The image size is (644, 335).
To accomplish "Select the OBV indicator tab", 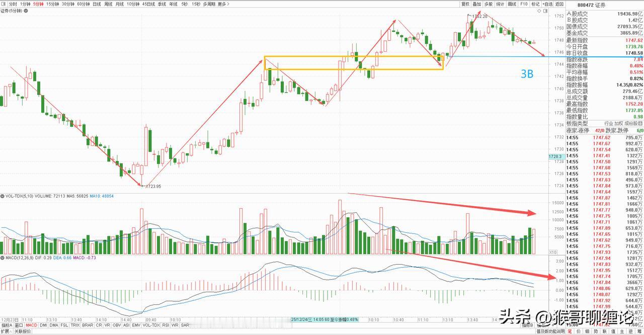I will click(117, 325).
